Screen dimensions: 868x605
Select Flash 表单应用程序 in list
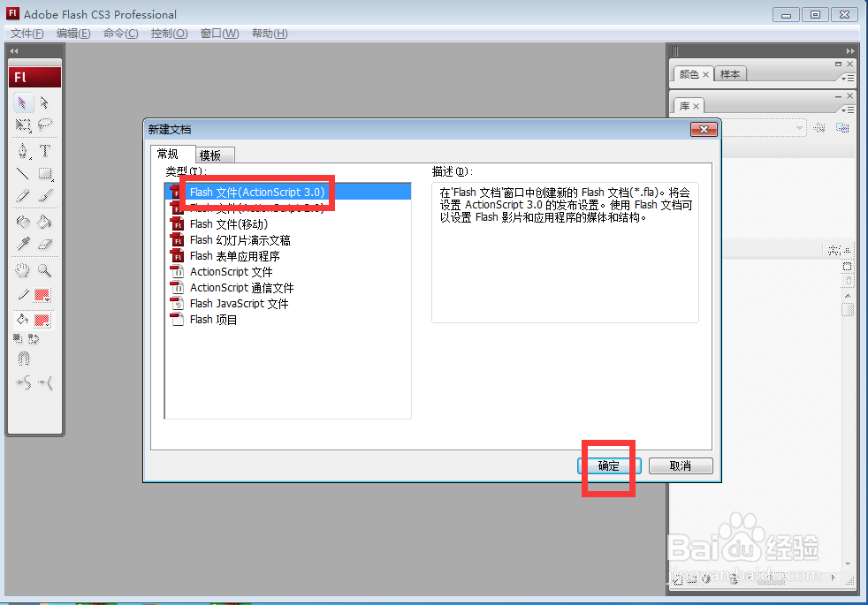[x=288, y=256]
